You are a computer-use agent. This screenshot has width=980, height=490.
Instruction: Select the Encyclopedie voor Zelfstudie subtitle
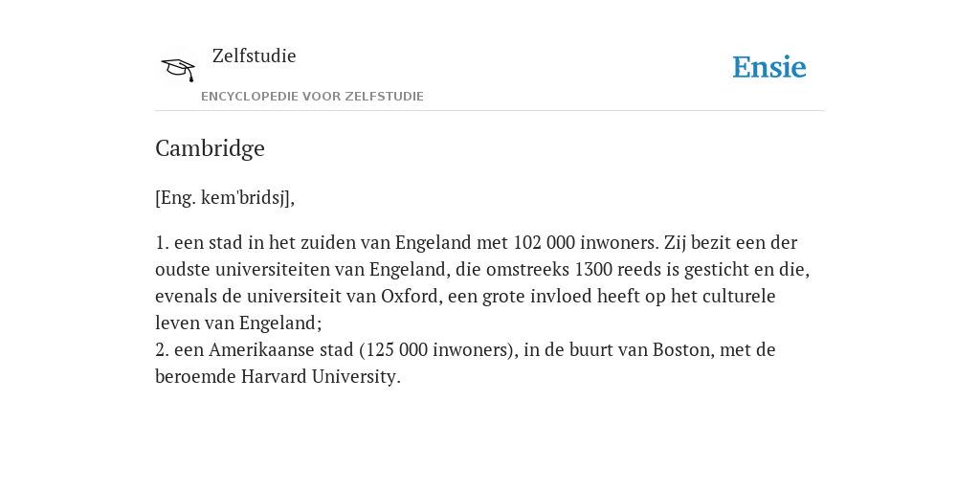pos(313,97)
